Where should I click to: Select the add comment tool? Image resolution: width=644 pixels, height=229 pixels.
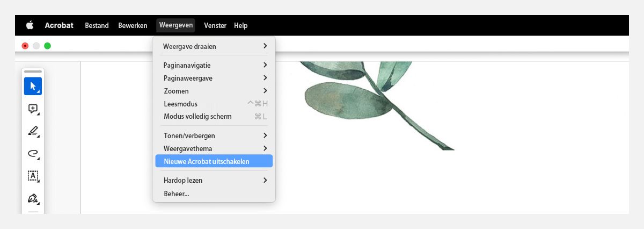(33, 109)
